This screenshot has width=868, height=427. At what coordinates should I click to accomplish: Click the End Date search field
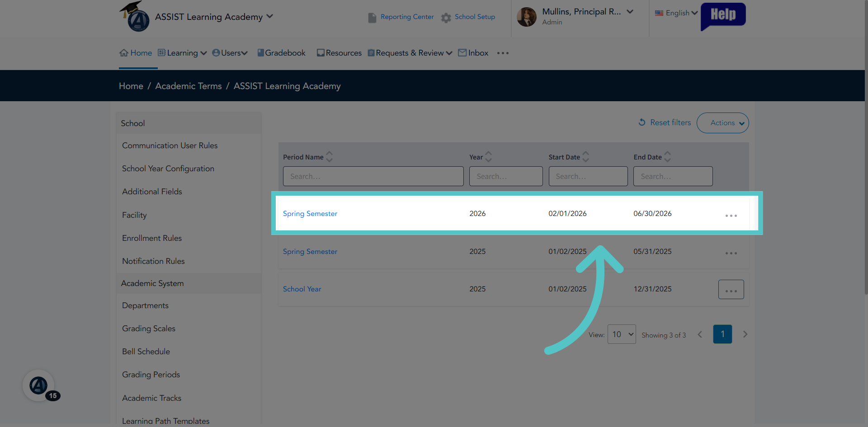[673, 176]
